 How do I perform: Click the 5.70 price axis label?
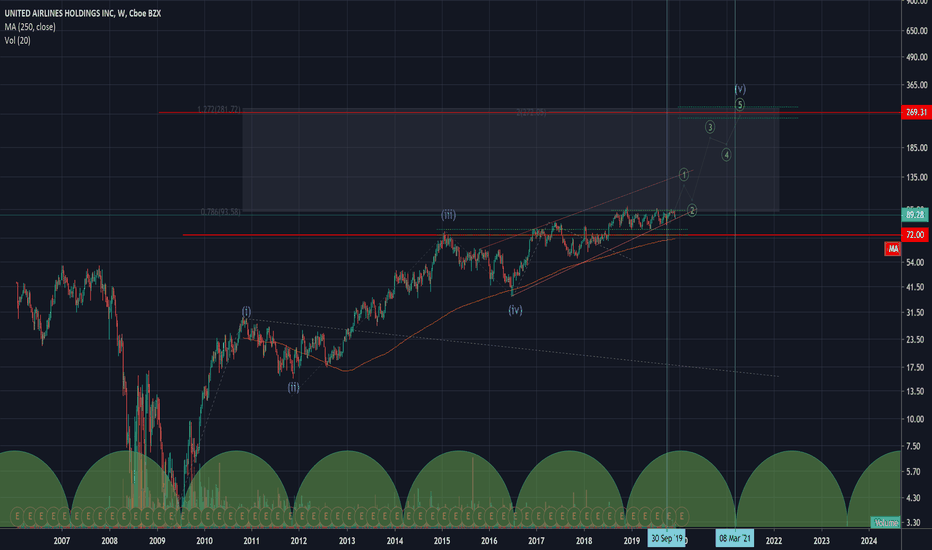914,472
